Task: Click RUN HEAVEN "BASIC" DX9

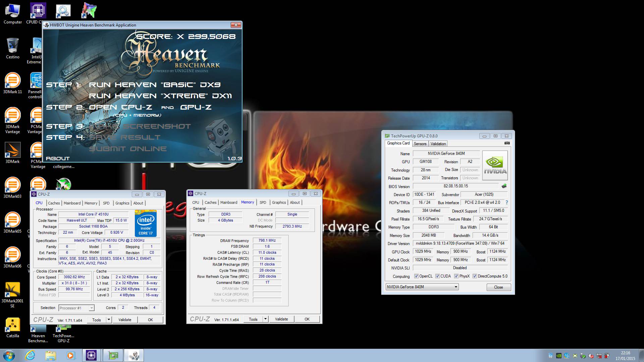Action: pyautogui.click(x=155, y=85)
